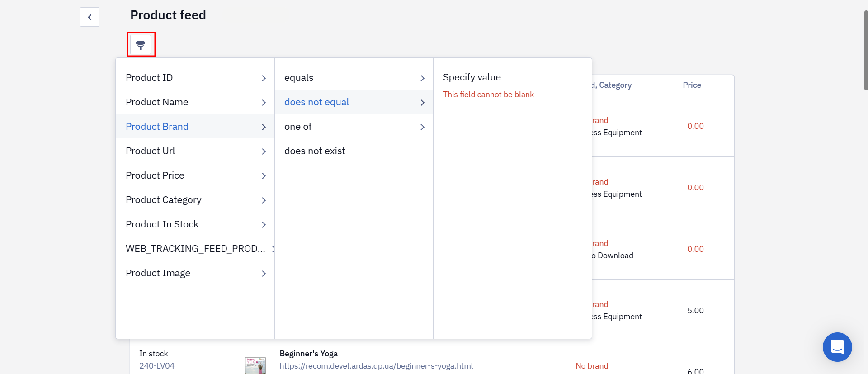Expand the Product ID chevron arrow
The image size is (868, 374).
tap(264, 78)
